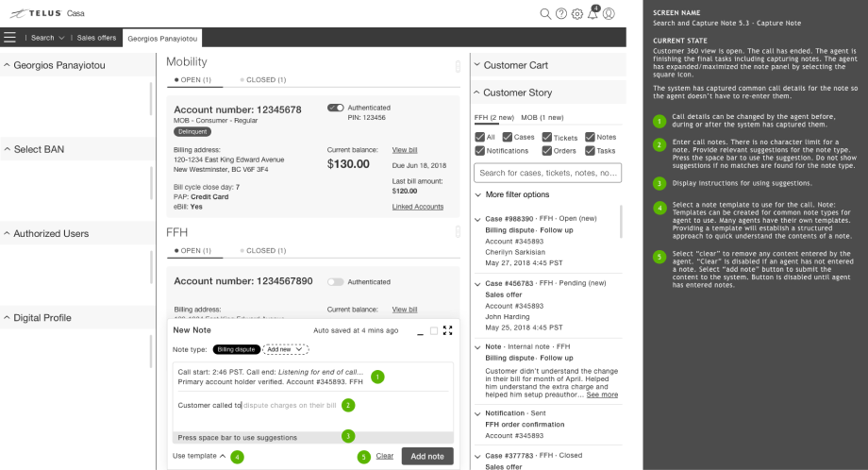Open the Sales offers tab
Image resolution: width=868 pixels, height=470 pixels.
point(96,38)
